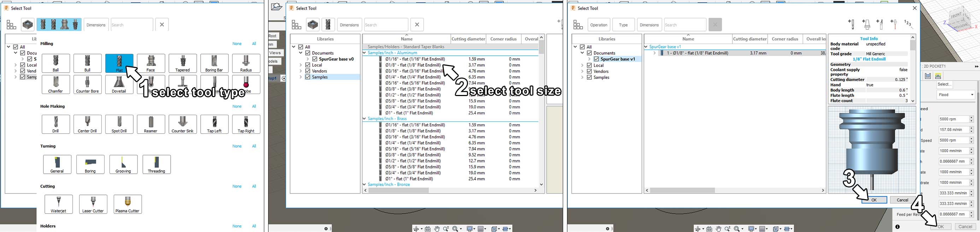
Task: Pick the Threading turning tool type
Action: point(157,164)
